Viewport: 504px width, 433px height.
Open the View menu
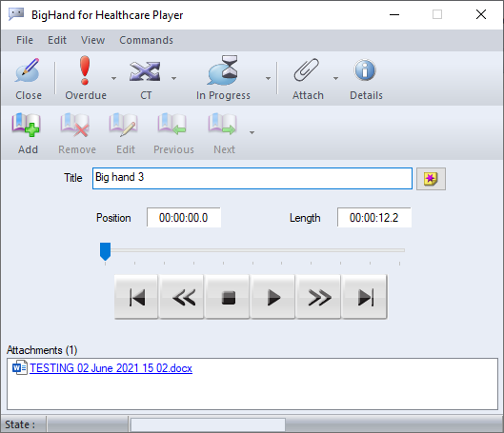pos(93,40)
